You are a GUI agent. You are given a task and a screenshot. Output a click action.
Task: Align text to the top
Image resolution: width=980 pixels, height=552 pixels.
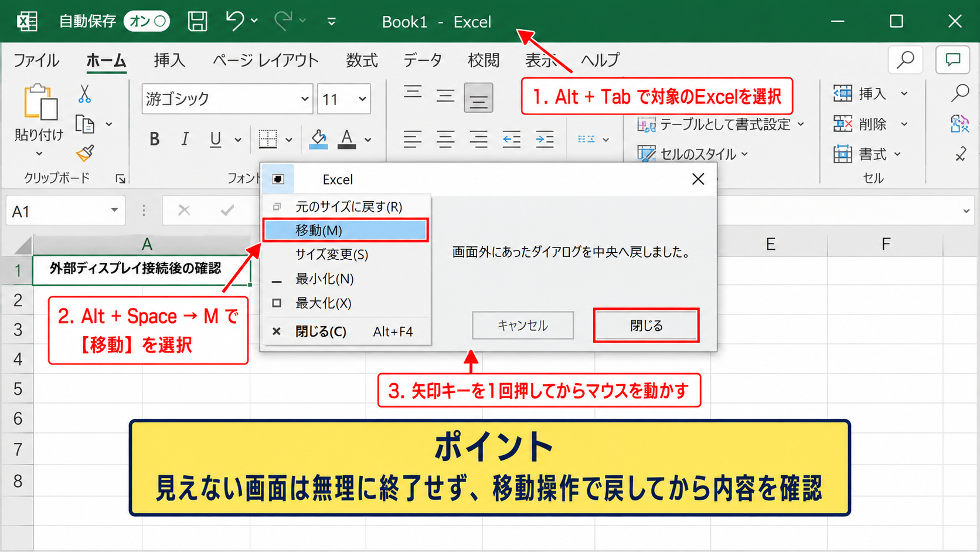coord(413,92)
